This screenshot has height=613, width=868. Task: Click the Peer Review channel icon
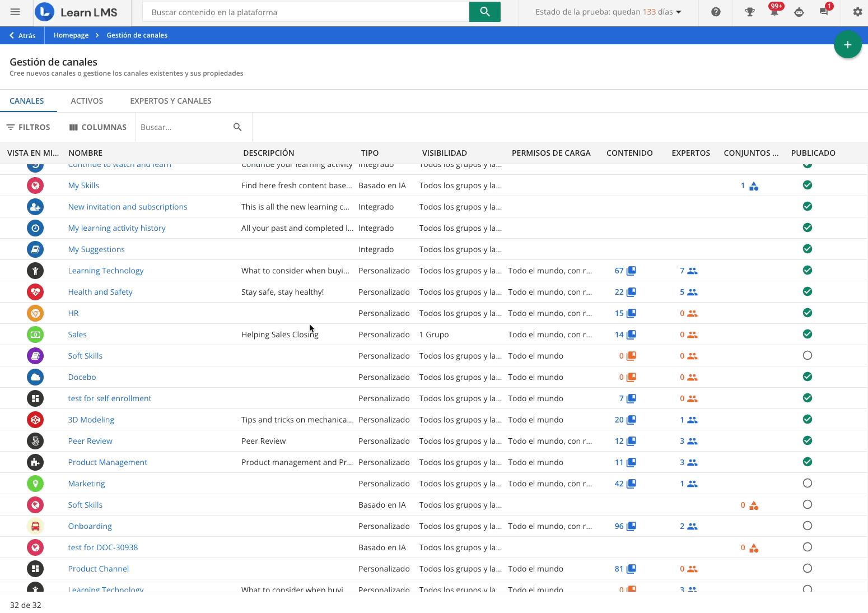35,441
